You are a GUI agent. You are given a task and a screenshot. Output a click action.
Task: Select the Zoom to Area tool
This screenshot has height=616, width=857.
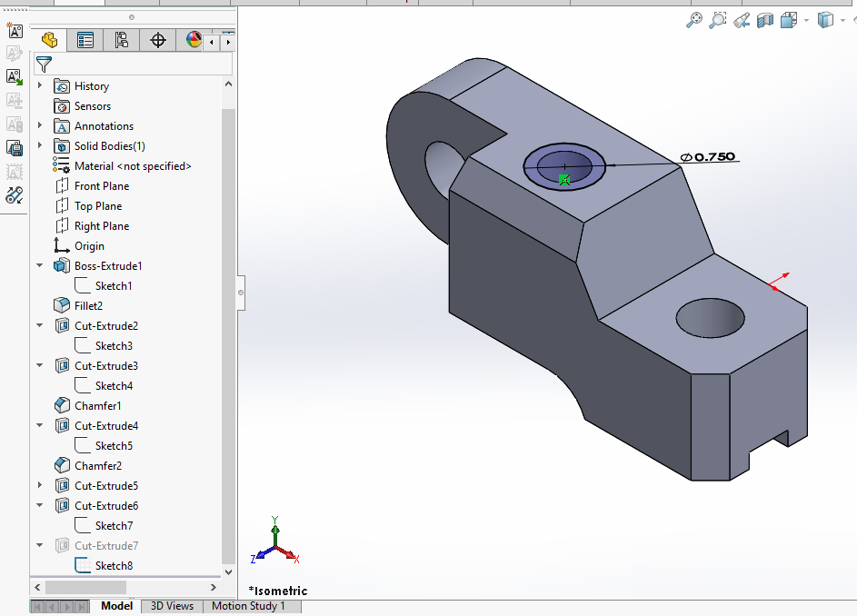click(x=718, y=19)
